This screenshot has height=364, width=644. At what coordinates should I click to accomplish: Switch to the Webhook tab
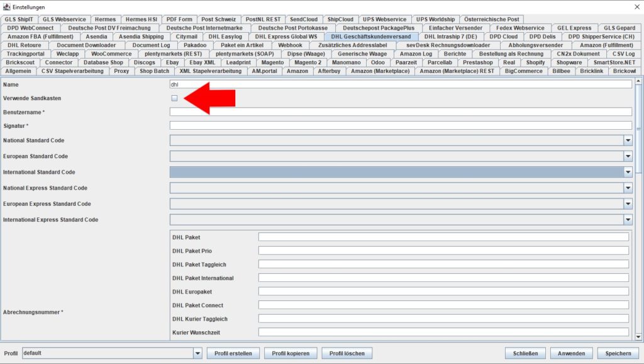point(290,45)
